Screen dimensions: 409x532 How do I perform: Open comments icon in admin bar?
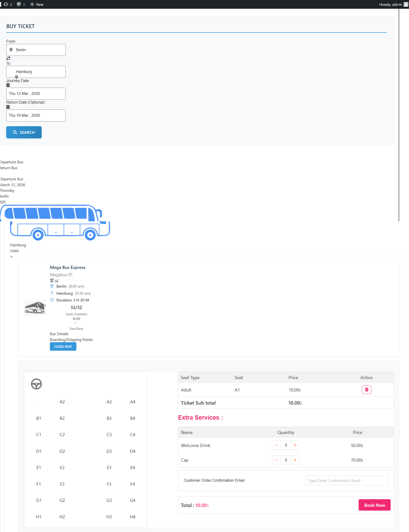pyautogui.click(x=19, y=4)
